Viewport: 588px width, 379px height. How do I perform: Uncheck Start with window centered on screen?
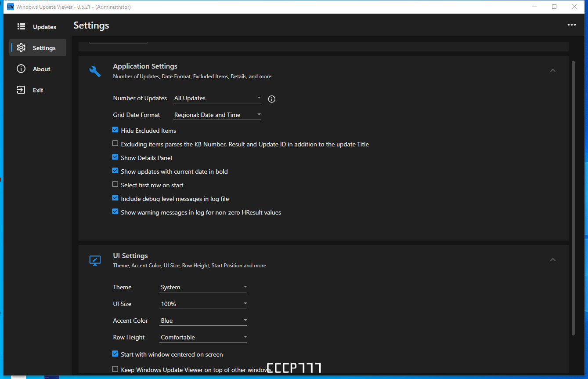115,353
